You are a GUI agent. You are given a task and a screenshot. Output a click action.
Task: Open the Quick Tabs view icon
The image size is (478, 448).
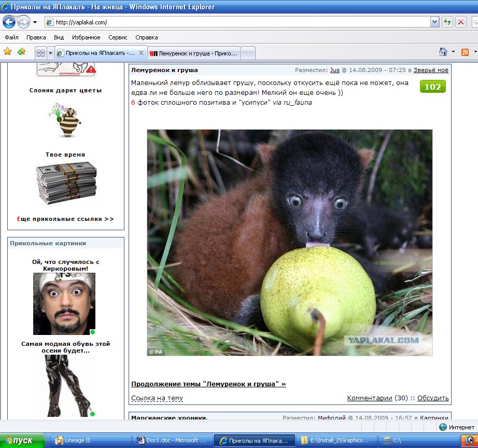tap(40, 53)
